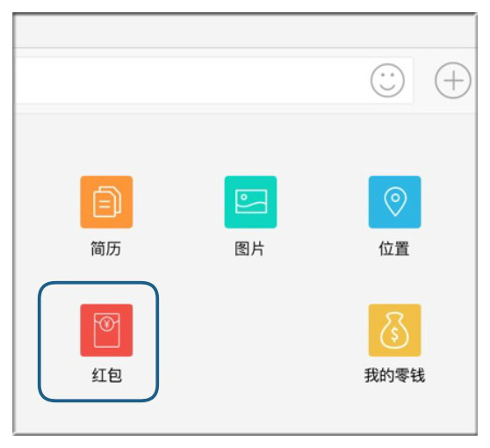Viewport: 490px width, 448px height.
Task: Open the emoji smiley picker
Action: tap(387, 80)
